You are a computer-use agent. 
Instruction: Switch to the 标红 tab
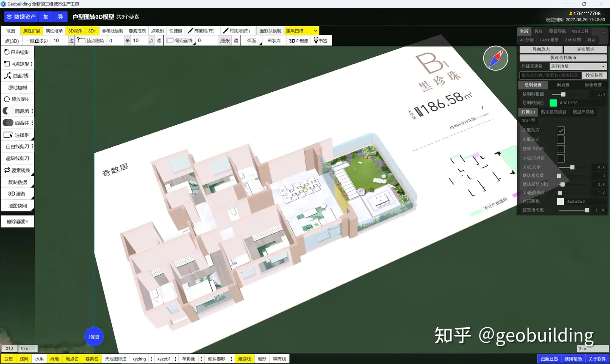[538, 31]
